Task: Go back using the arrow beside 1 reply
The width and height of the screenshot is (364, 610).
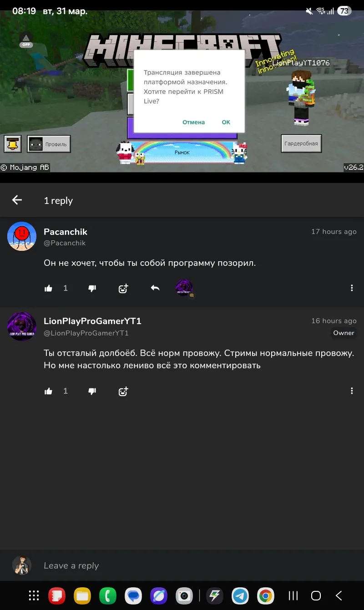Action: [x=17, y=200]
